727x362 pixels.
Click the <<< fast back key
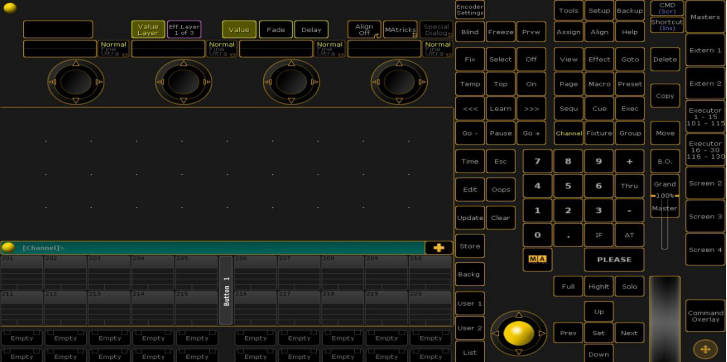470,109
